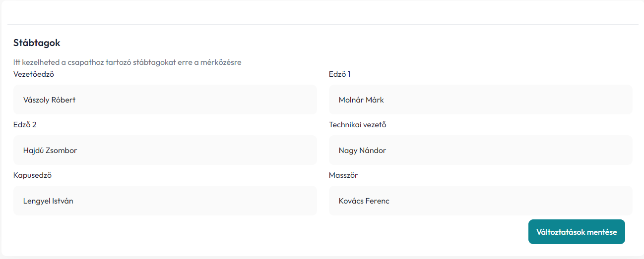Image resolution: width=644 pixels, height=259 pixels.
Task: Click into the Technikai vezető field
Action: point(481,150)
